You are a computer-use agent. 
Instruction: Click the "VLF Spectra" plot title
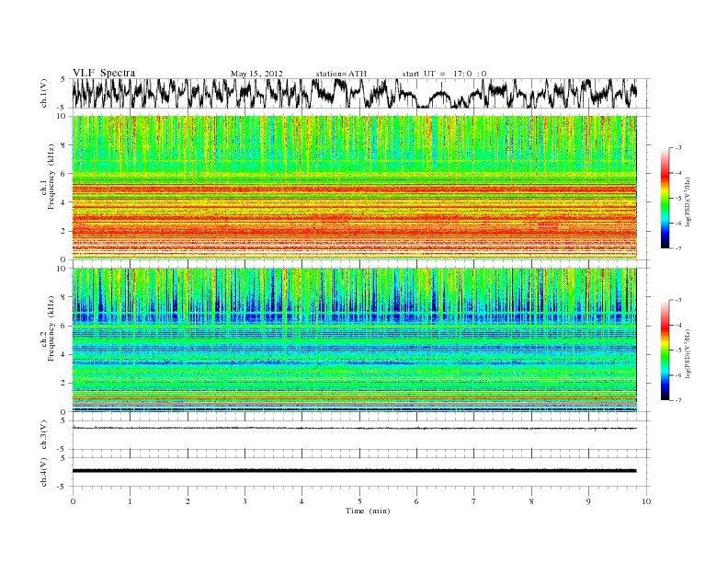104,73
